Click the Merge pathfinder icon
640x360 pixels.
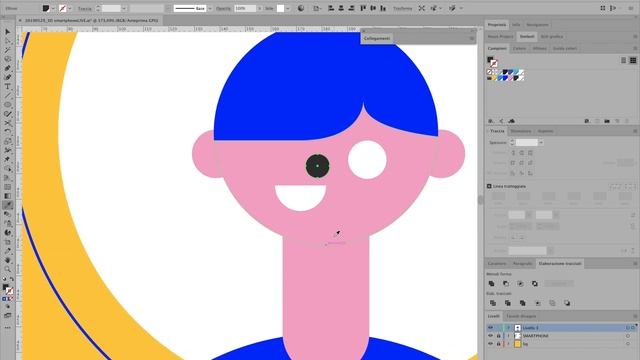point(522,303)
